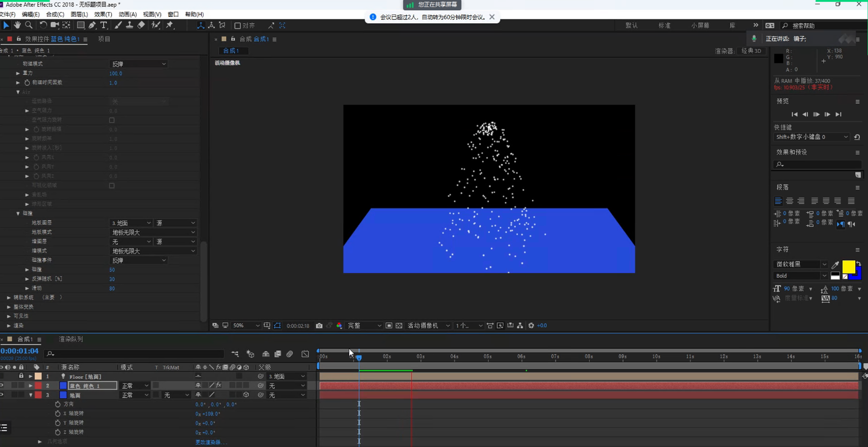This screenshot has height=447, width=868.
Task: Select the Eraser tool
Action: pos(141,25)
